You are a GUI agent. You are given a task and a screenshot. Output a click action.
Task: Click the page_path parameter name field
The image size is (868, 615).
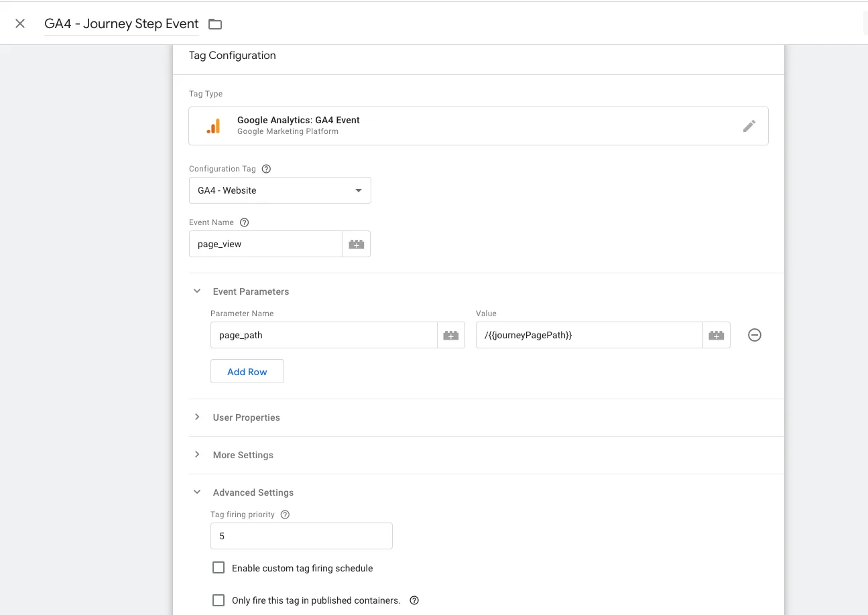tap(324, 335)
